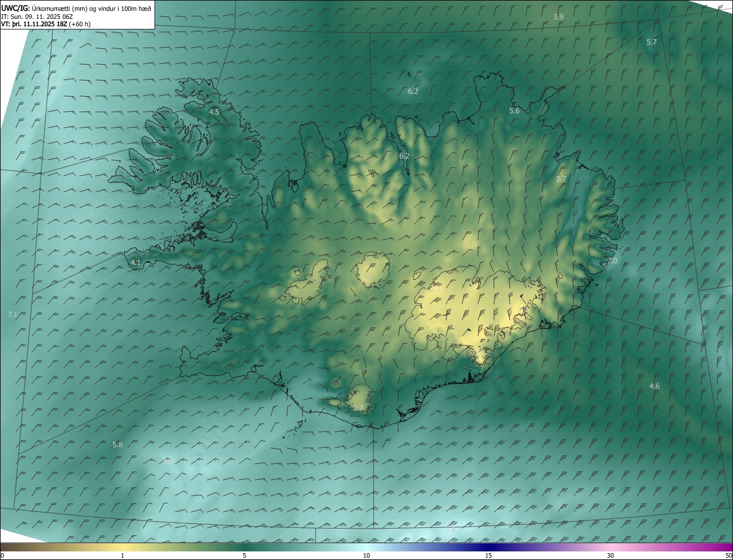Click the '(+60 h)' forecast offset text
The image size is (733, 560).
tap(79, 24)
